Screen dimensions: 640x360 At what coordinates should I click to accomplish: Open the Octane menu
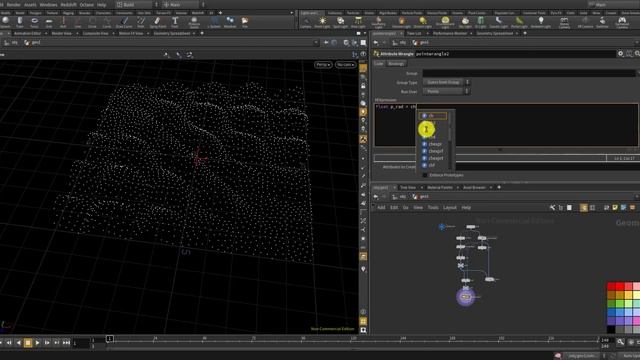pyautogui.click(x=87, y=4)
